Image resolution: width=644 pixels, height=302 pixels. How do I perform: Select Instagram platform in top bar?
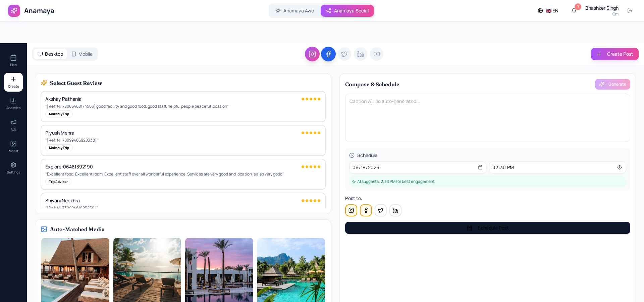coord(312,54)
